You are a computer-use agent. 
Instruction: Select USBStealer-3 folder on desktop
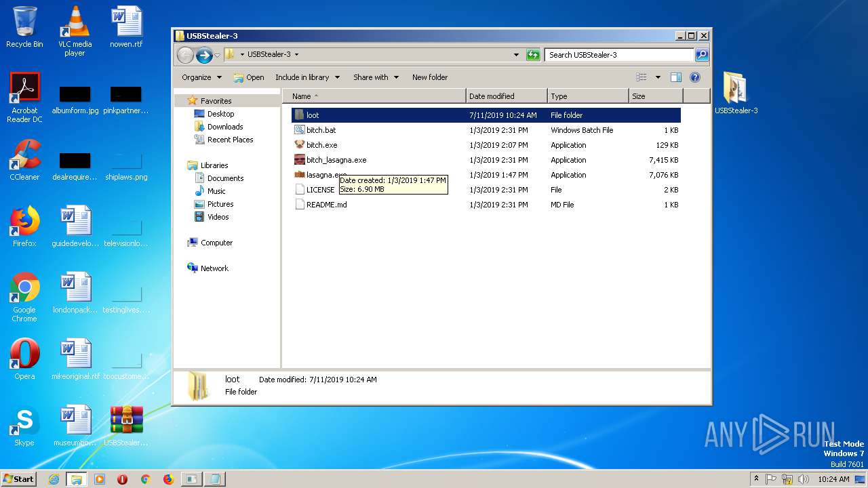coord(736,92)
